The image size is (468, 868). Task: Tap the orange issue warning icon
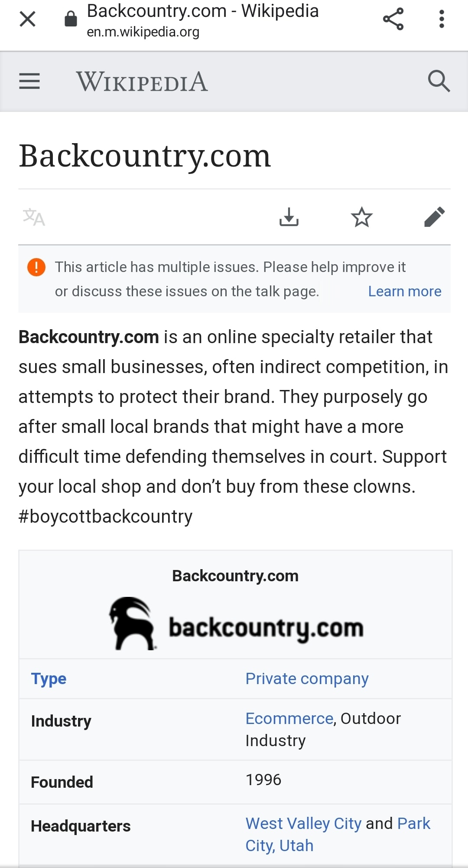(36, 267)
